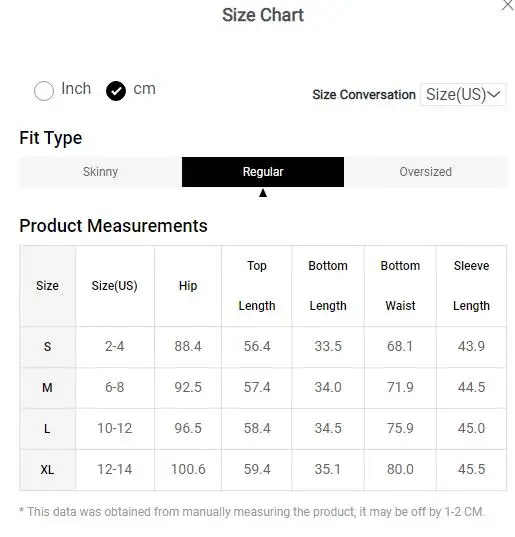Image resolution: width=515 pixels, height=537 pixels.
Task: Click the Size(US) column header
Action: click(x=115, y=286)
